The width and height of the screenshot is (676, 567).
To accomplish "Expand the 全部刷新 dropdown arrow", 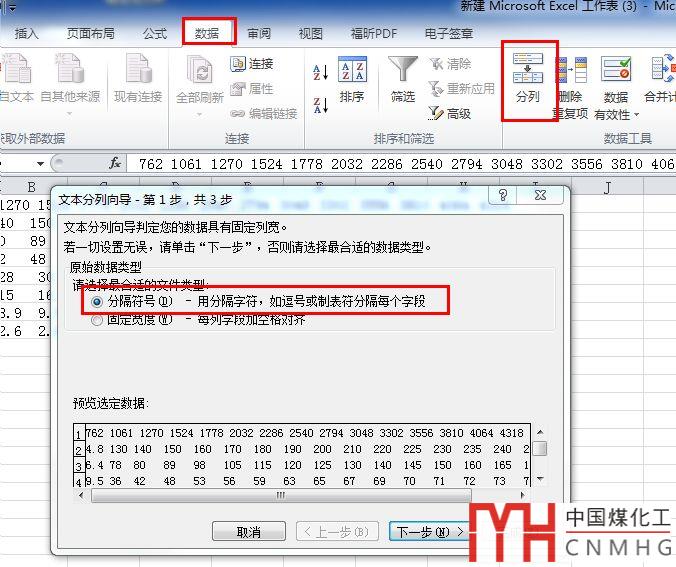I will (200, 115).
